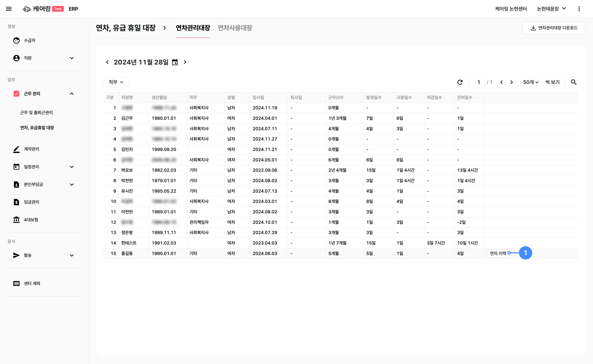Click the page number input field
Image resolution: width=593 pixels, height=364 pixels.
[x=479, y=82]
